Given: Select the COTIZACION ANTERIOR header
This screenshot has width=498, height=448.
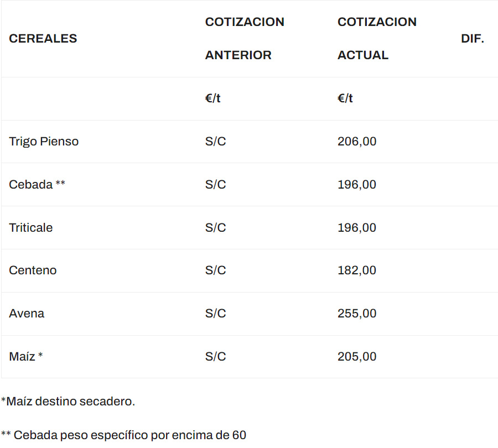Looking at the screenshot, I should [x=244, y=39].
